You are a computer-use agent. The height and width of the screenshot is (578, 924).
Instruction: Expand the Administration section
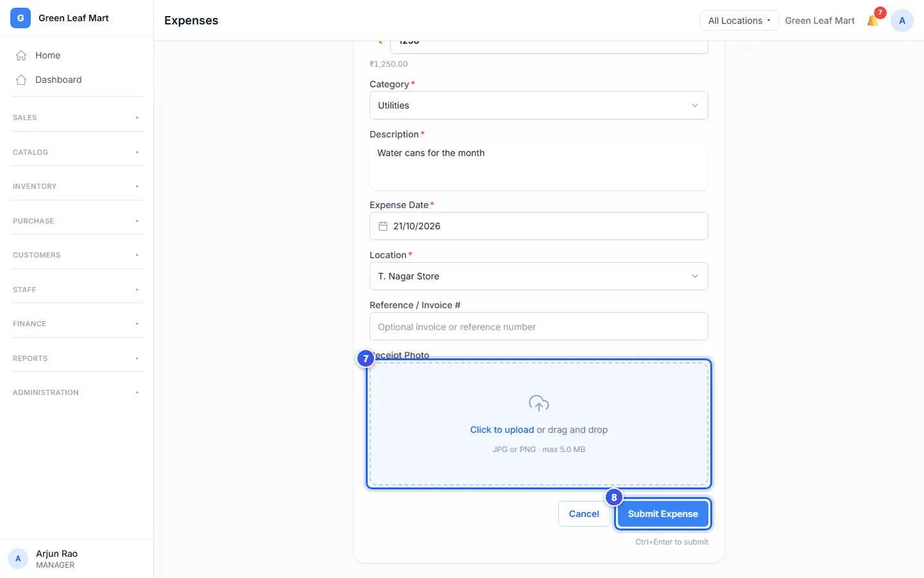click(77, 392)
